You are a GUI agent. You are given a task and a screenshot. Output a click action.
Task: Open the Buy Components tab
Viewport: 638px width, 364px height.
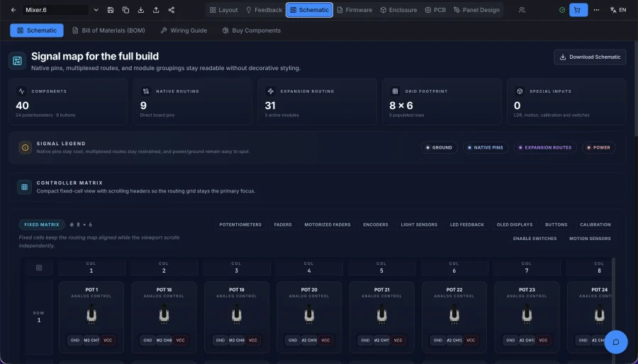[x=252, y=30]
